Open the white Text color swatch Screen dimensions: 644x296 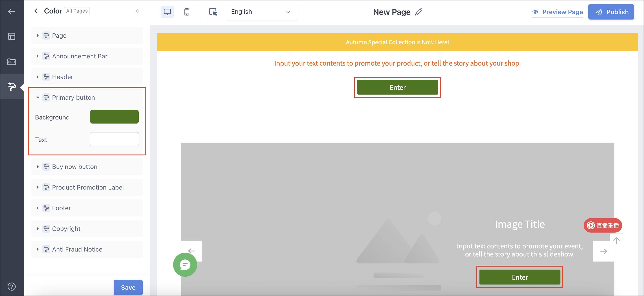pos(114,139)
